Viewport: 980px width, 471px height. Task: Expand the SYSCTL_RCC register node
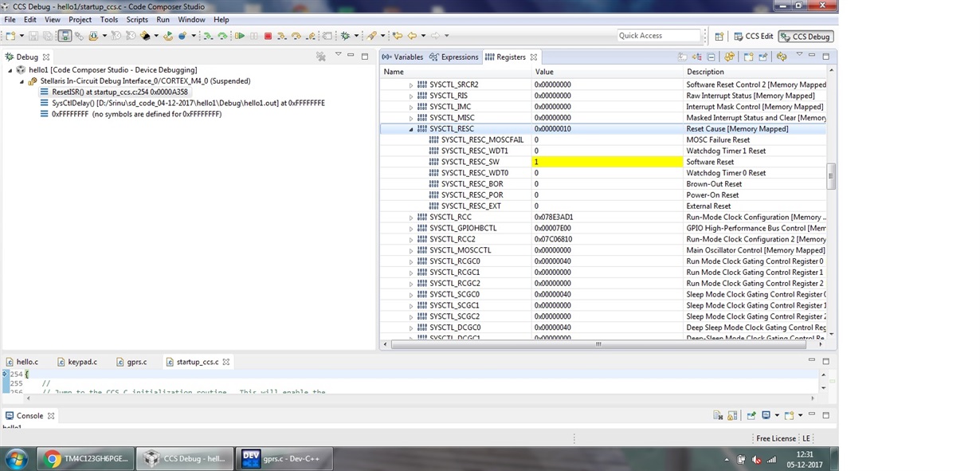[411, 218]
